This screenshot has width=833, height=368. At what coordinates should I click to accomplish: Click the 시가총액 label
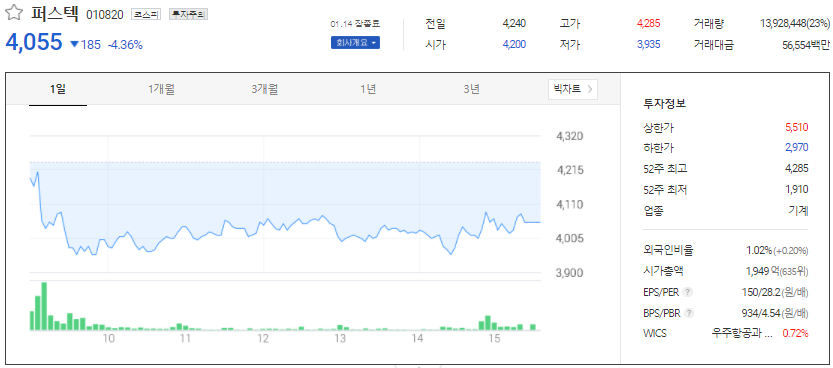pyautogui.click(x=663, y=271)
